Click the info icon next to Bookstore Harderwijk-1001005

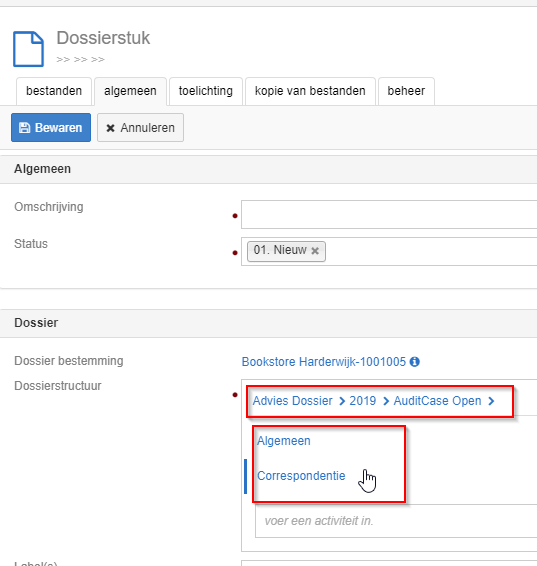tap(415, 362)
